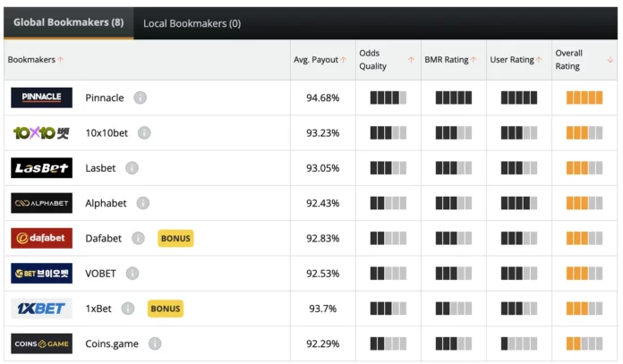Image resolution: width=623 pixels, height=364 pixels.
Task: Show info for Lasbet bookmaker
Action: click(x=132, y=168)
